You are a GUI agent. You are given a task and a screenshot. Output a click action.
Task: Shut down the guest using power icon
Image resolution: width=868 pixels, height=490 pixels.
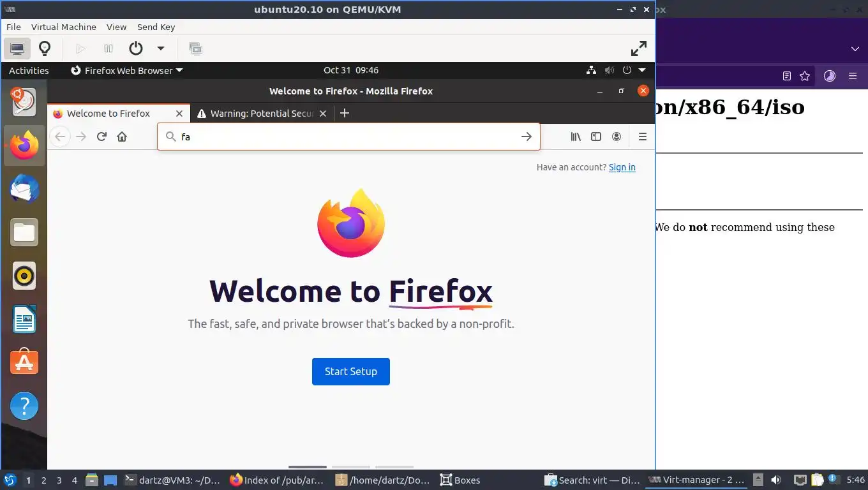pyautogui.click(x=136, y=48)
